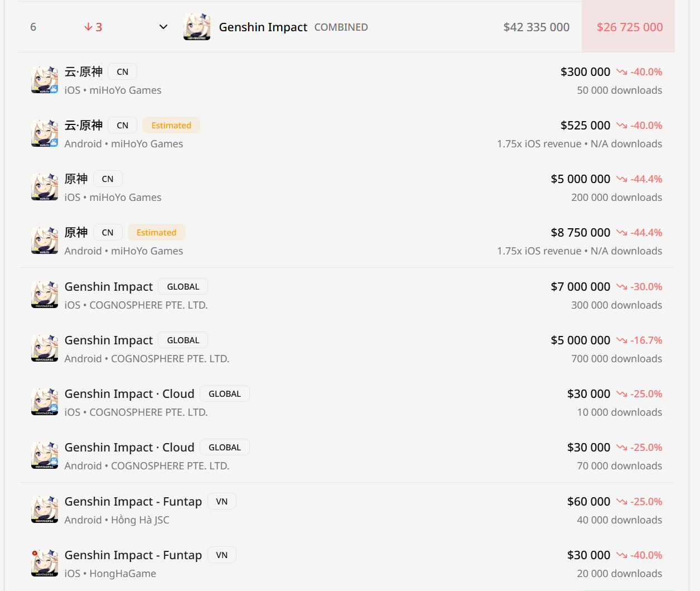Screen dimensions: 700x591
Task: Click the $5 000 000 -44.4% revenue value
Action: coord(581,179)
